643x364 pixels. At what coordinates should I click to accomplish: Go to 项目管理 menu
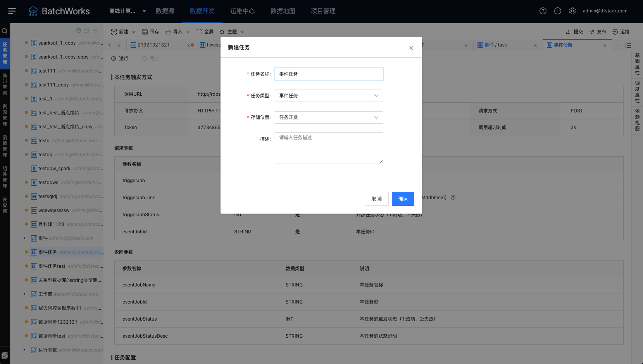323,11
